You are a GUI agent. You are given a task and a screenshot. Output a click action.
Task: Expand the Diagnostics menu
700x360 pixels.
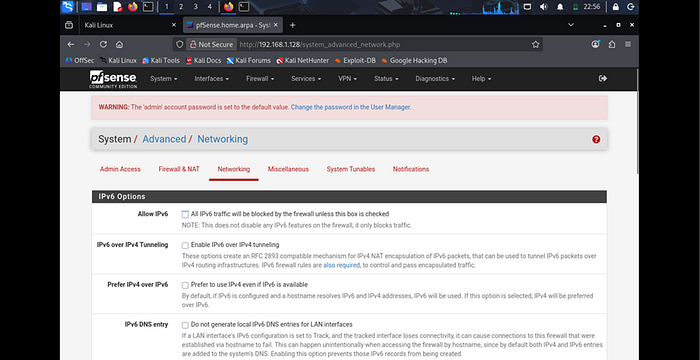click(x=435, y=79)
